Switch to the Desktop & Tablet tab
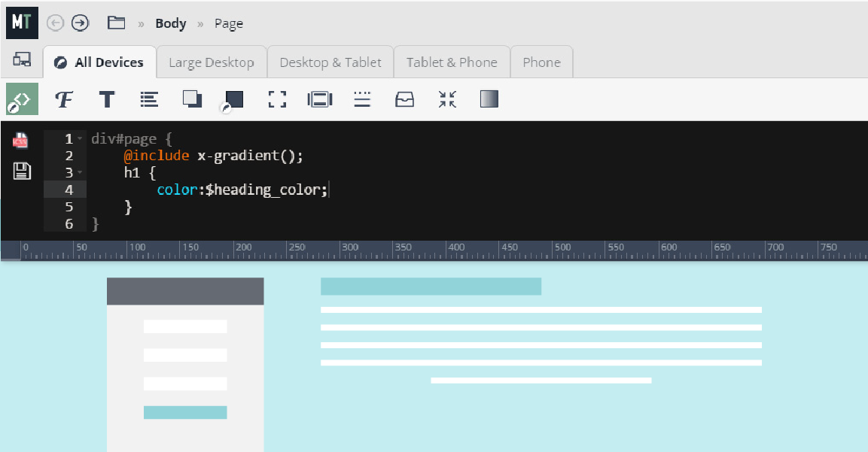The height and width of the screenshot is (452, 868). [x=330, y=62]
